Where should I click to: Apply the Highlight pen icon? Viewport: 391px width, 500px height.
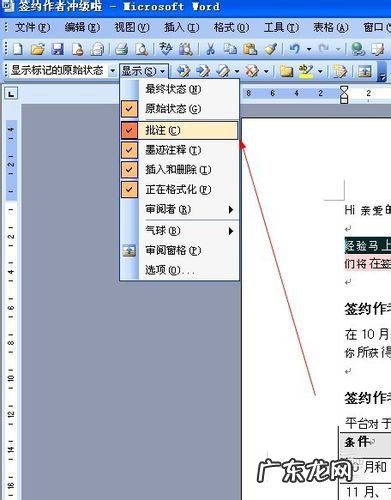pos(306,71)
